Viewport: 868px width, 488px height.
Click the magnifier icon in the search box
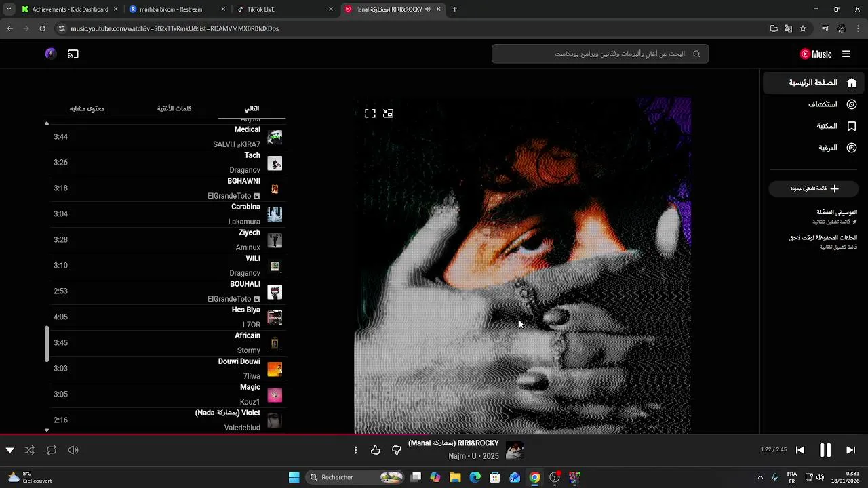point(696,54)
